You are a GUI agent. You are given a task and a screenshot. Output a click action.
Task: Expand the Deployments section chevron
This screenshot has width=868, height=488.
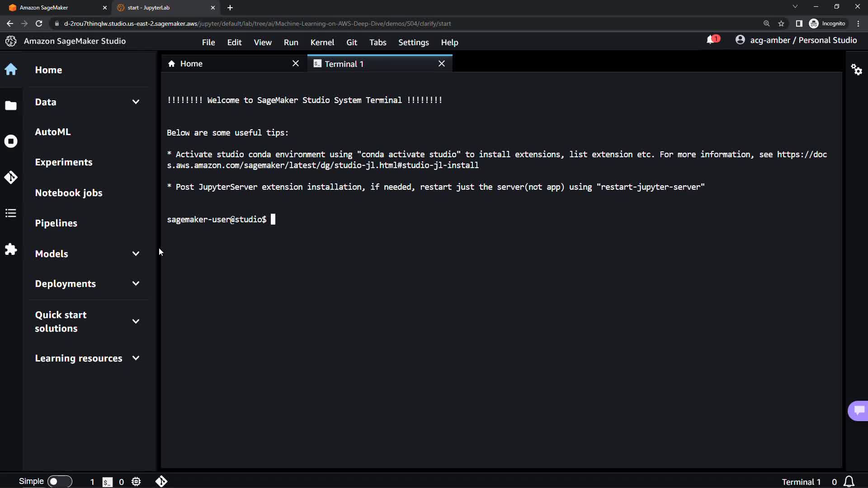click(x=136, y=284)
